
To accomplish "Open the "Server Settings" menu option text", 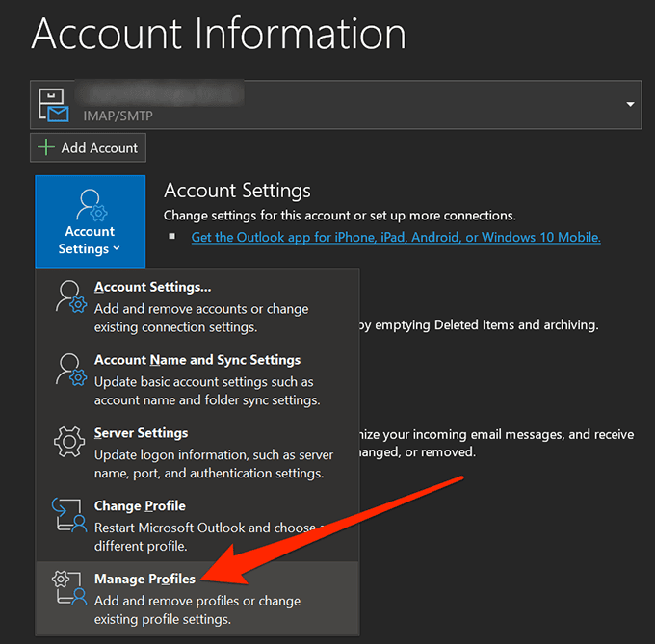I will pos(141,433).
